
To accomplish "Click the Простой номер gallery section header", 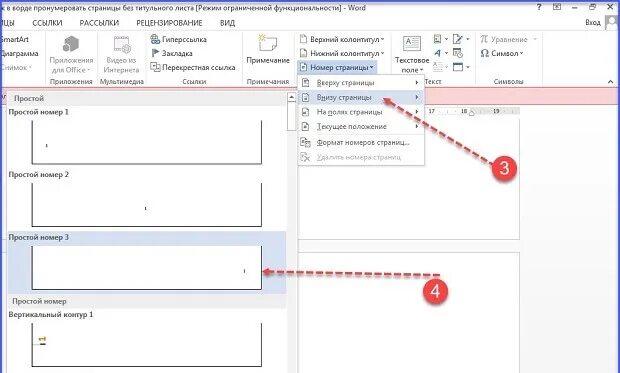I will pos(146,301).
